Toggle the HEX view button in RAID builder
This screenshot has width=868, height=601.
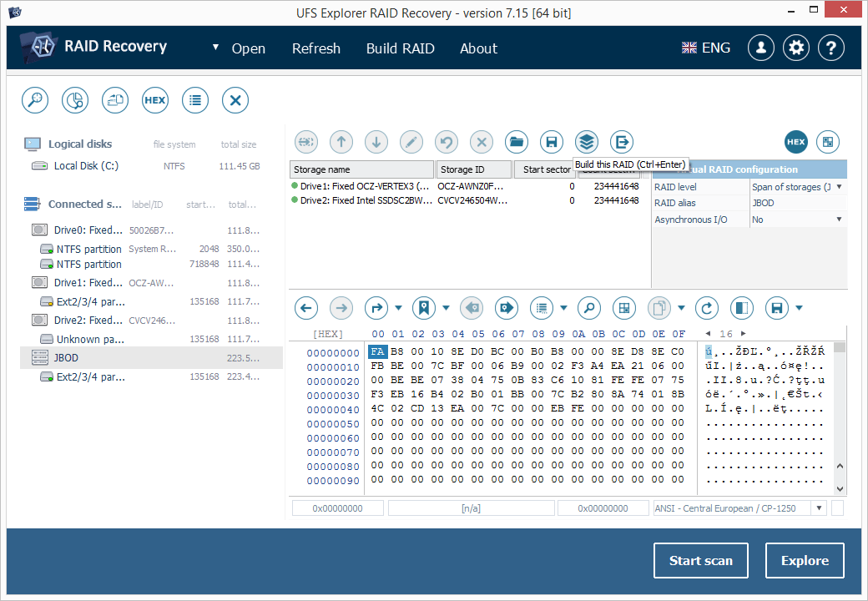[796, 142]
